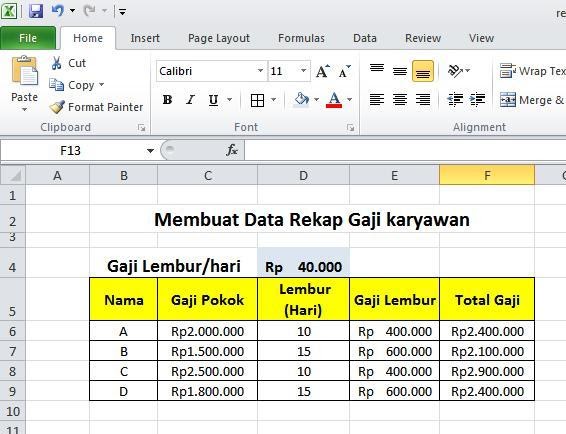The image size is (566, 434).
Task: Click the Select All corner triangle
Action: pos(13,175)
